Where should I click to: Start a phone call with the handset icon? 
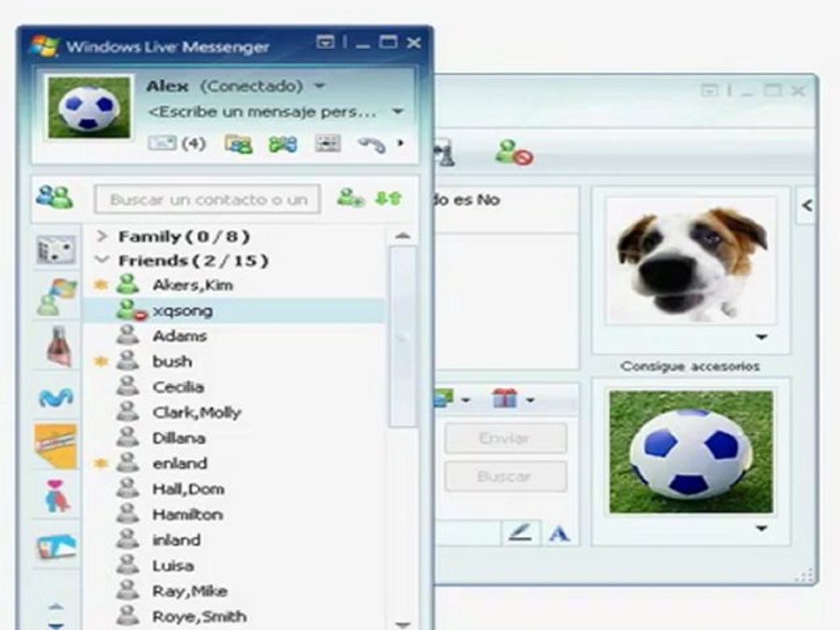pyautogui.click(x=372, y=143)
